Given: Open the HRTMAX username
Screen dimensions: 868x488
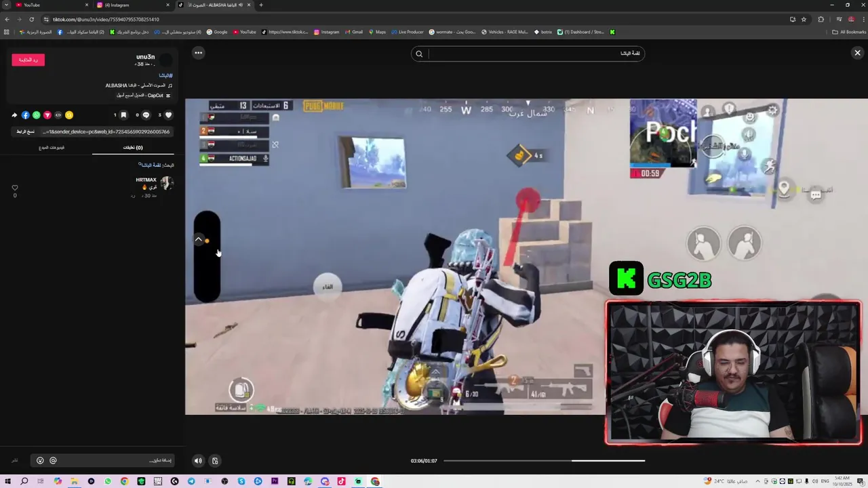Looking at the screenshot, I should click(x=146, y=180).
